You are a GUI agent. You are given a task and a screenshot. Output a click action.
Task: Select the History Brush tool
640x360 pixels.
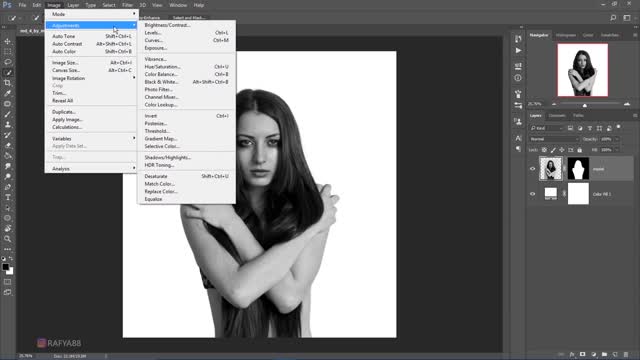click(7, 135)
